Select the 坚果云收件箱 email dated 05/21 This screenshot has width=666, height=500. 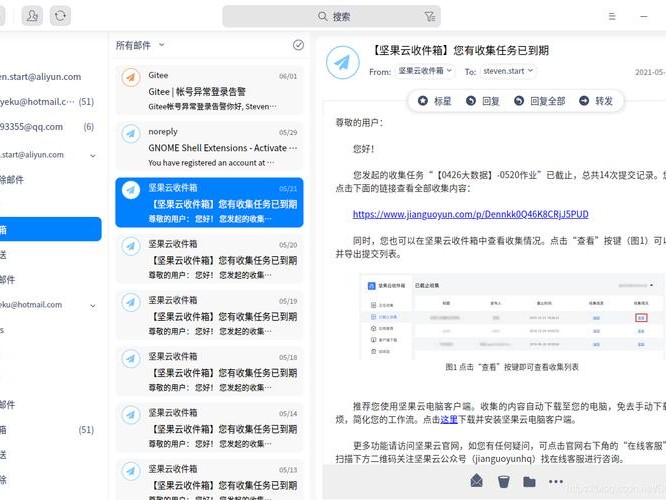pyautogui.click(x=209, y=202)
